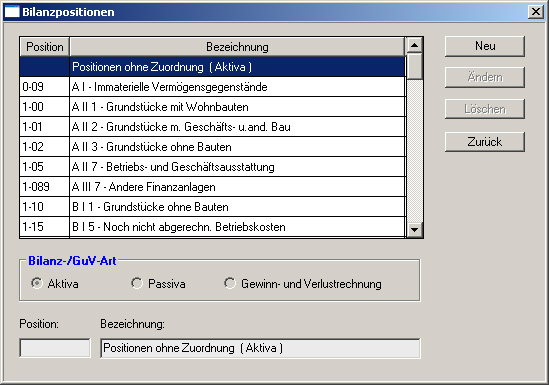This screenshot has width=549, height=385.
Task: Click the Bezeichnung column header
Action: 237,47
